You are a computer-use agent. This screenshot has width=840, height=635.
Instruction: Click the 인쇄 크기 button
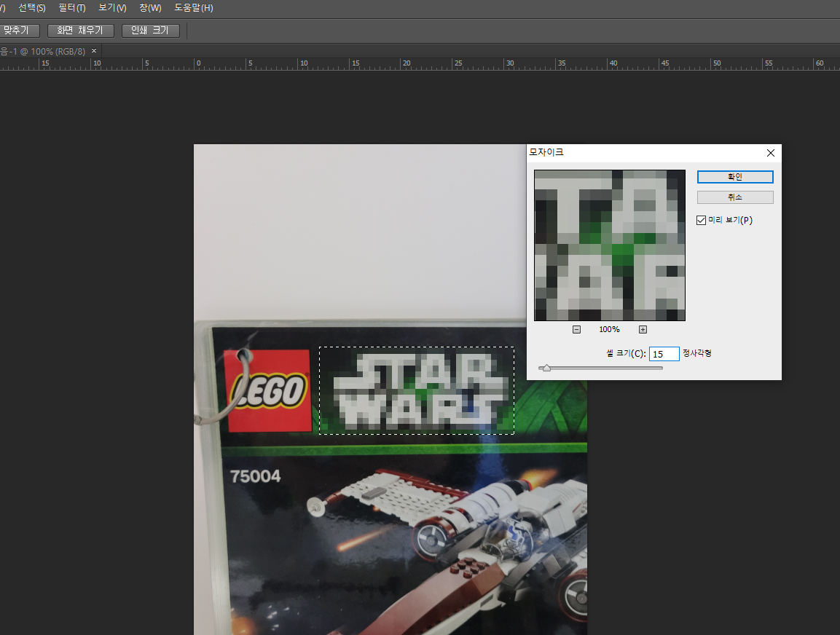click(150, 31)
